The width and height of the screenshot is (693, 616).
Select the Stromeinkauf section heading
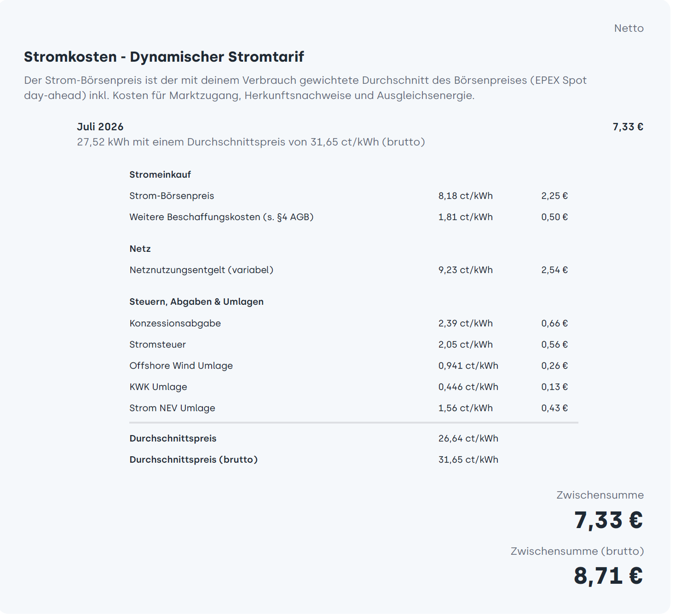pos(160,174)
